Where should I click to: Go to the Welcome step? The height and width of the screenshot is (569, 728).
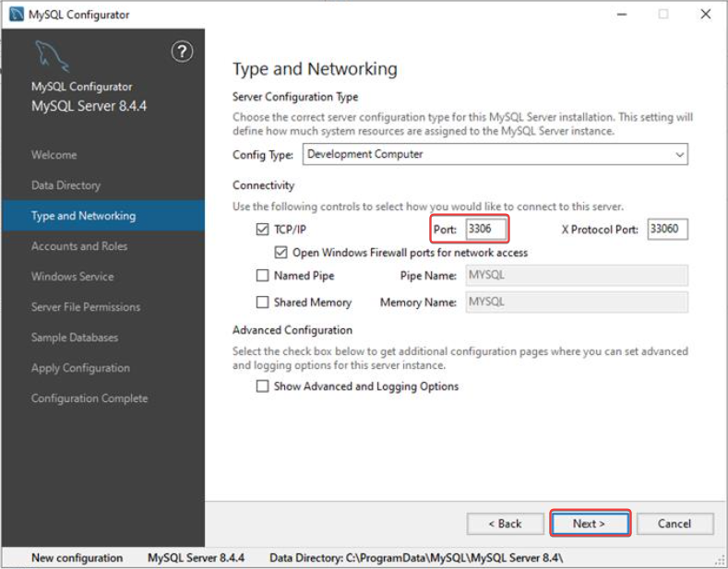(54, 155)
